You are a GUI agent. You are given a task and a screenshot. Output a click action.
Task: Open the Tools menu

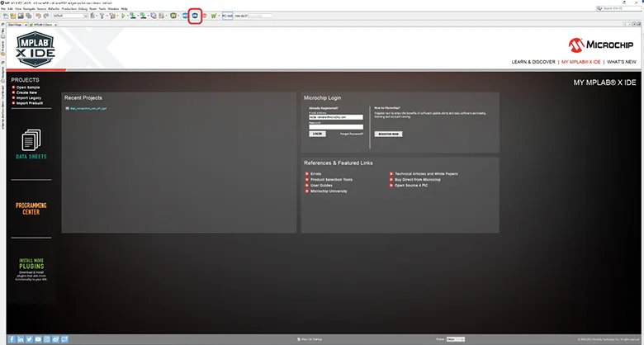coord(102,8)
